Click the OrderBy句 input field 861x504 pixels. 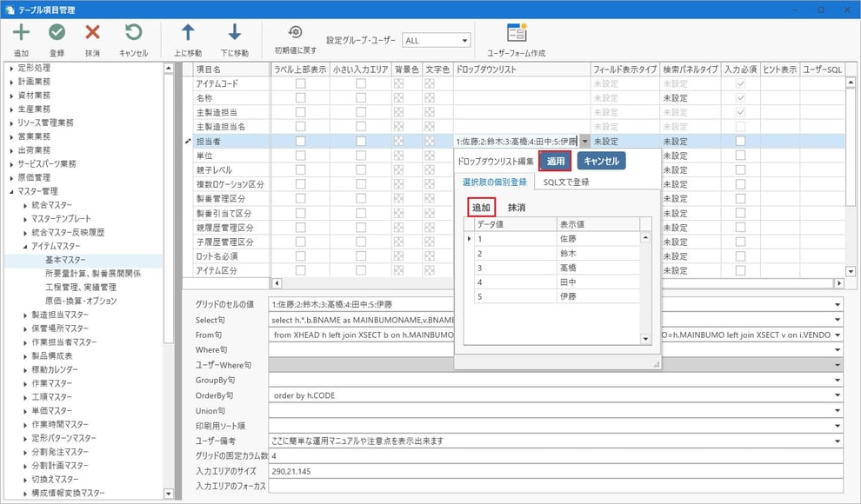click(x=555, y=396)
